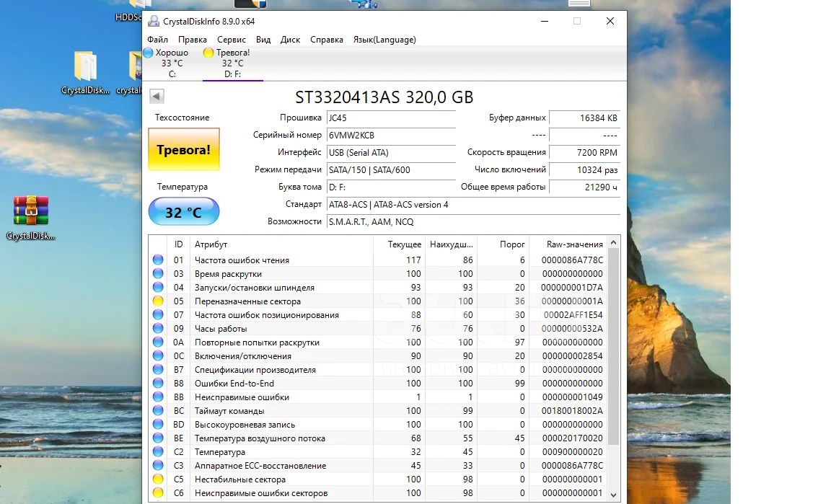
Task: Select the CrystalDisk folder icon on desktop
Action: (x=85, y=66)
